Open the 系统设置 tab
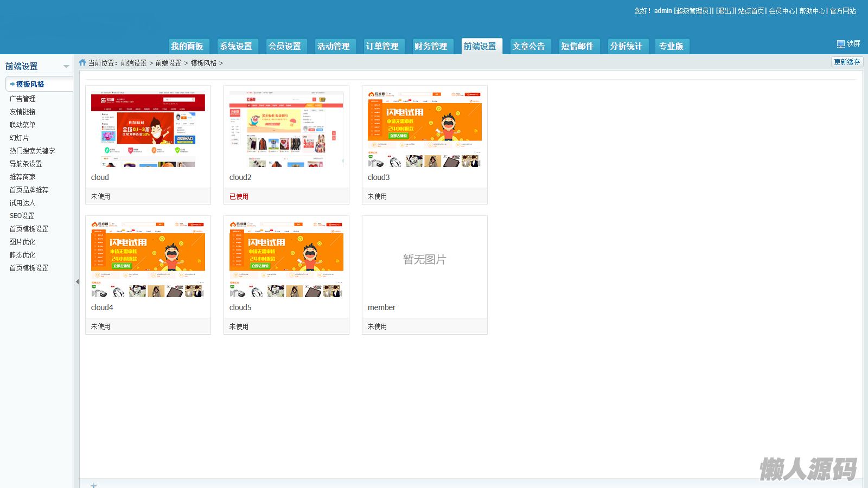This screenshot has width=868, height=488. [x=236, y=46]
